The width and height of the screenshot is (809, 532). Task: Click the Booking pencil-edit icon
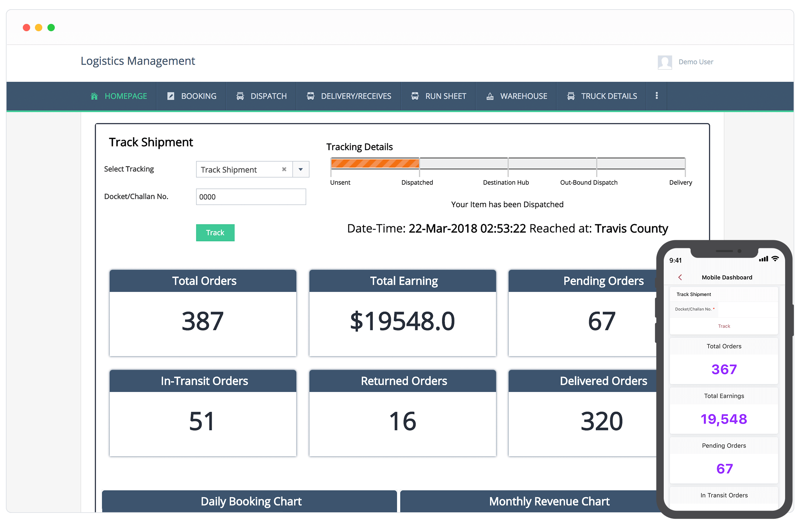coord(171,96)
